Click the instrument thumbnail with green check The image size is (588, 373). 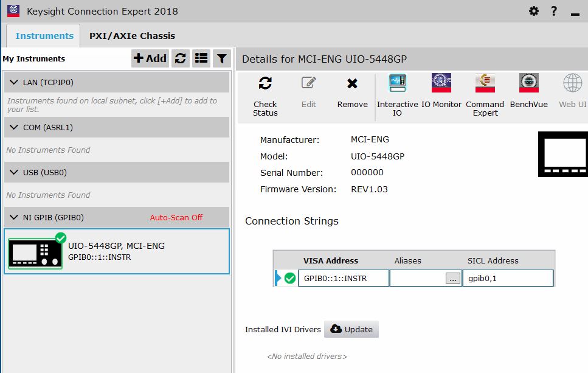click(36, 251)
